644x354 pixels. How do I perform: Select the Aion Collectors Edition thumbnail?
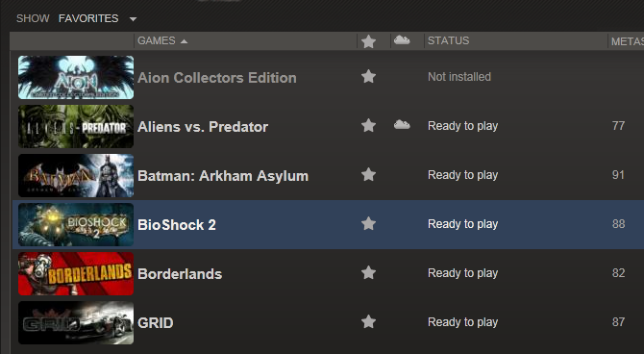click(76, 77)
